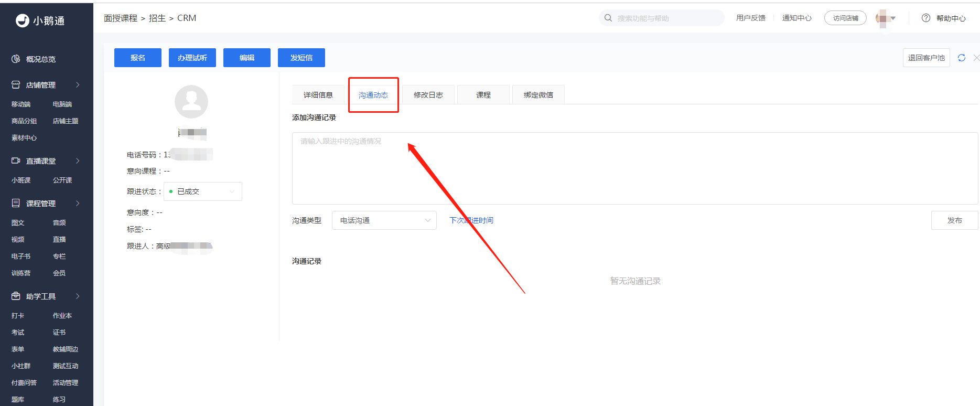Image resolution: width=980 pixels, height=406 pixels.
Task: Open 打卡 in sidebar
Action: (x=18, y=316)
